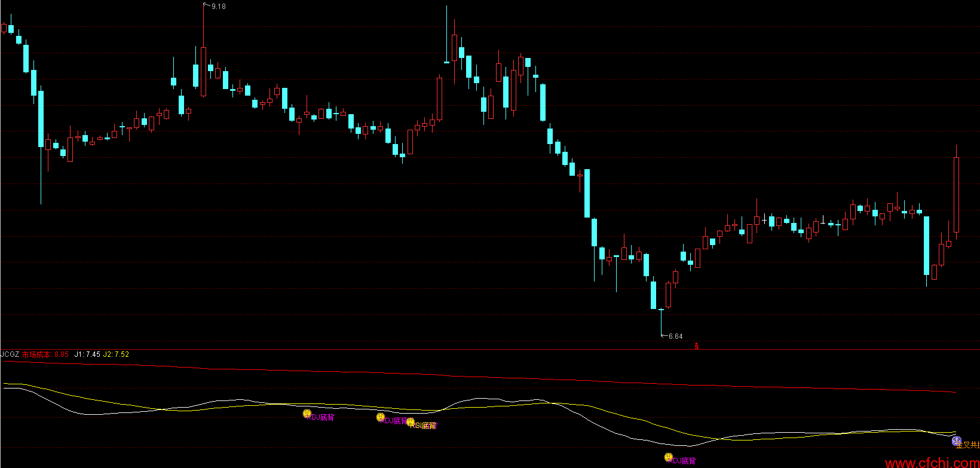The image size is (980, 468).
Task: Click the leftmost KDJ底背 smiley icon
Action: pos(307,414)
